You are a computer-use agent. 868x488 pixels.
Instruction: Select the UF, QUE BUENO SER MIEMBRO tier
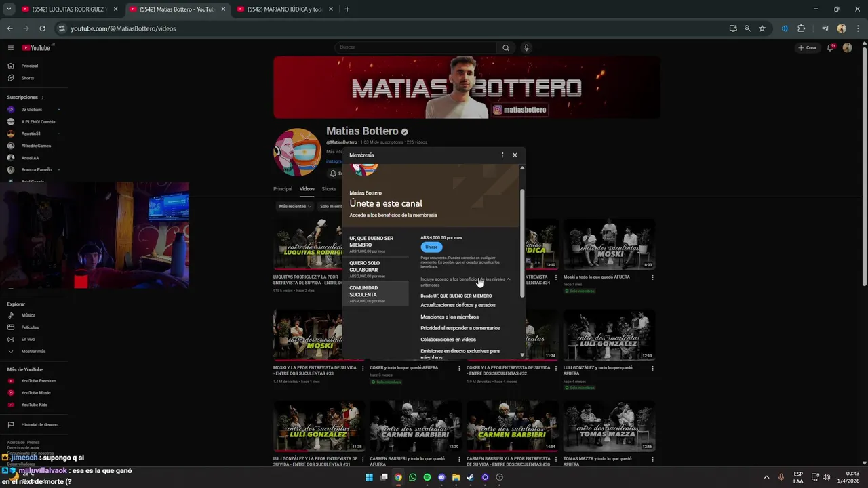coord(376,244)
